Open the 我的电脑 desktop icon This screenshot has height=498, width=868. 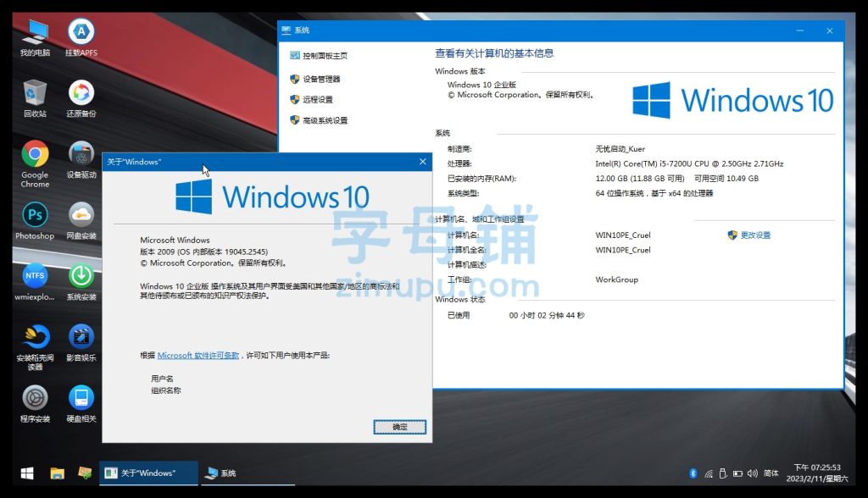pyautogui.click(x=35, y=37)
